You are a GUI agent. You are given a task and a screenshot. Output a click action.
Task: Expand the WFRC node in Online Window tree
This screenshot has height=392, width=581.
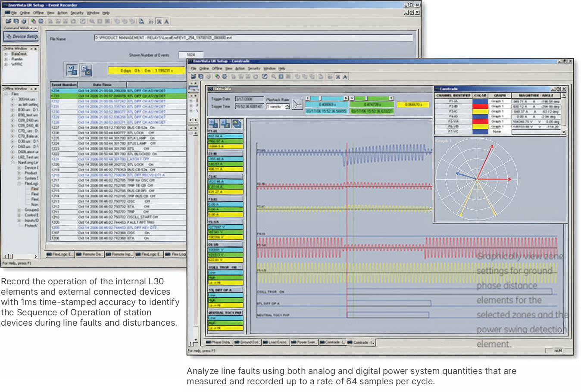[6, 64]
